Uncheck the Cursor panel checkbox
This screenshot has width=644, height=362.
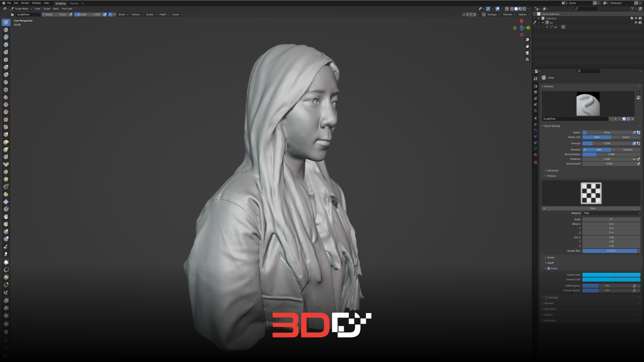(x=549, y=268)
